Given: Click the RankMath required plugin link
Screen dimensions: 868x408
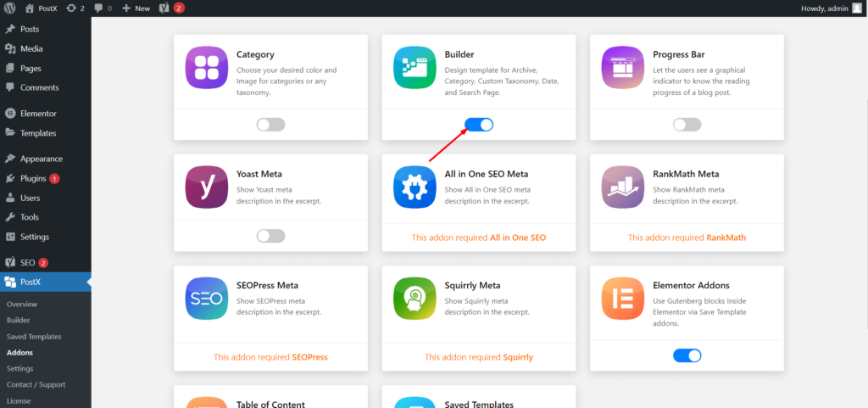Looking at the screenshot, I should coord(726,238).
